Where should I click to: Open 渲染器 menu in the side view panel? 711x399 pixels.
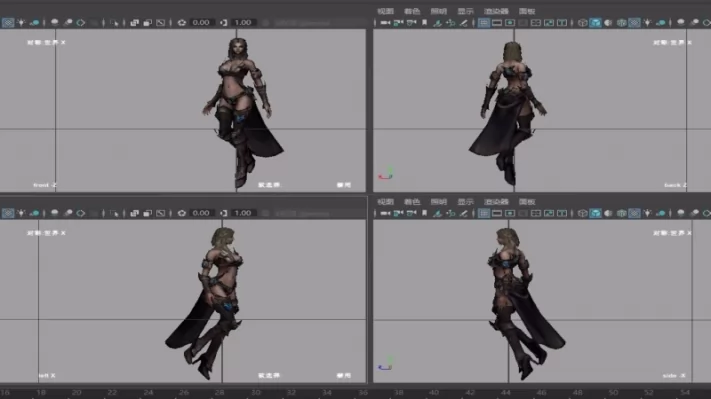click(x=496, y=201)
